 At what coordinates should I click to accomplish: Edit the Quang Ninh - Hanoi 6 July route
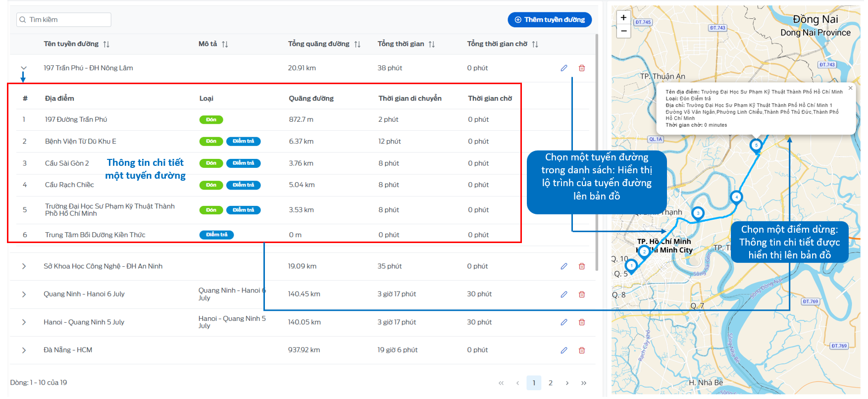(x=564, y=294)
